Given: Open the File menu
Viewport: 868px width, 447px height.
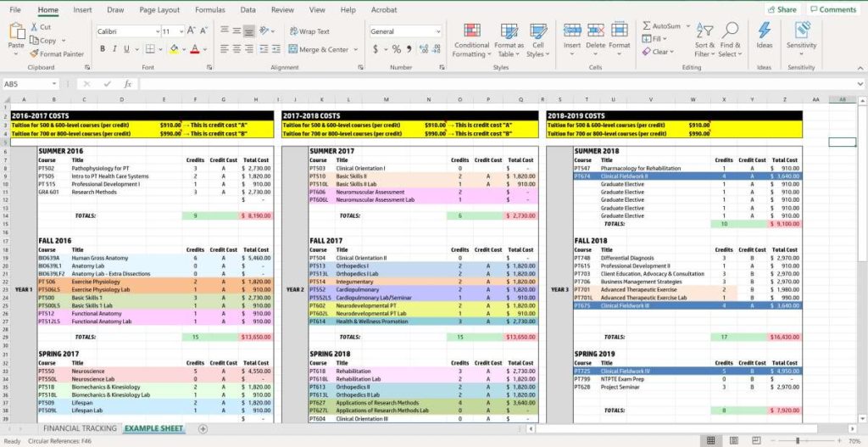Looking at the screenshot, I should click(x=15, y=10).
